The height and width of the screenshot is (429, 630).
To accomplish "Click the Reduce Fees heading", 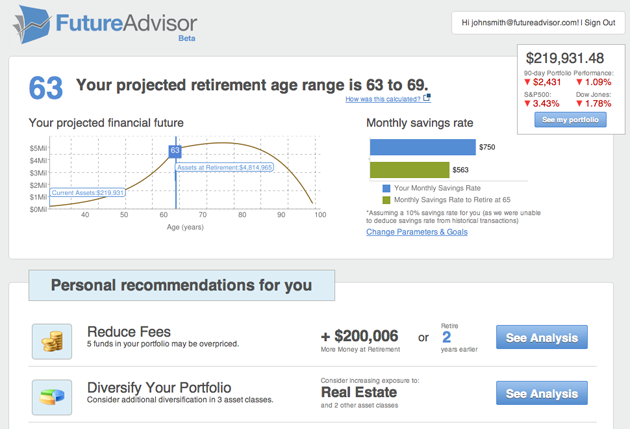I will [x=129, y=331].
